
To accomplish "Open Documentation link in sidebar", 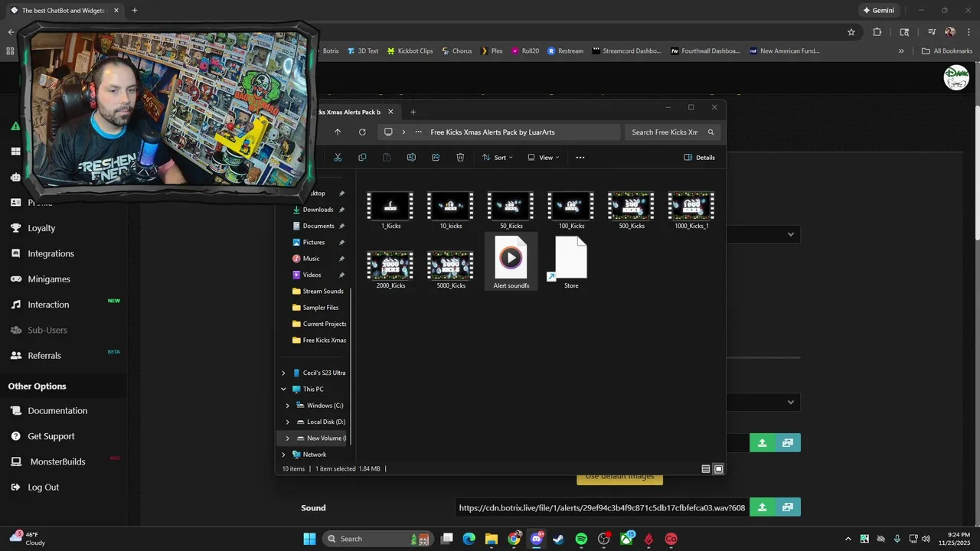I will [x=57, y=411].
